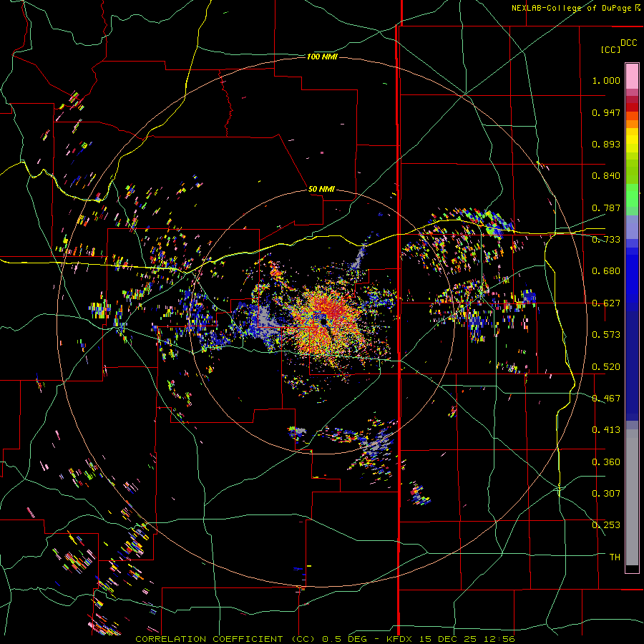
Task: Select the 0.893 legend value
Action: (606, 144)
